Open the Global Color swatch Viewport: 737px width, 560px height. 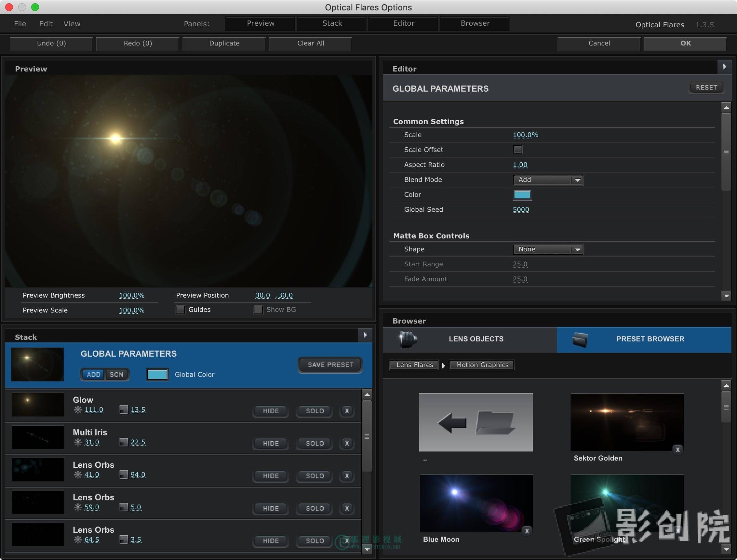[157, 374]
